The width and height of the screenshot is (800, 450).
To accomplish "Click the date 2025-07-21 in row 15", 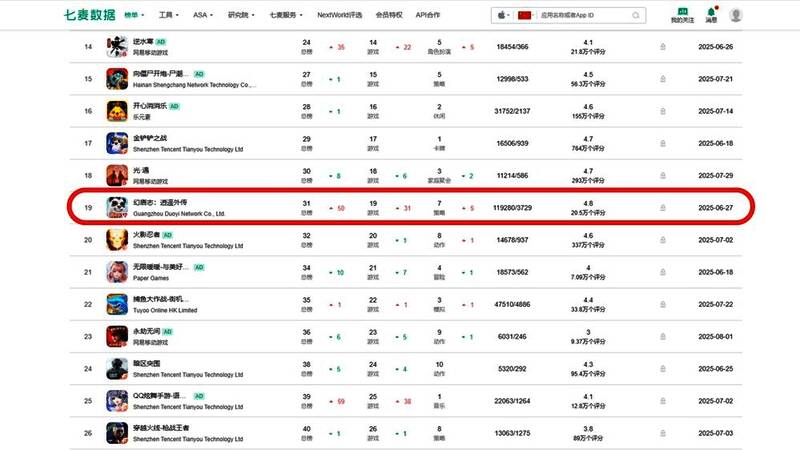I will [715, 79].
